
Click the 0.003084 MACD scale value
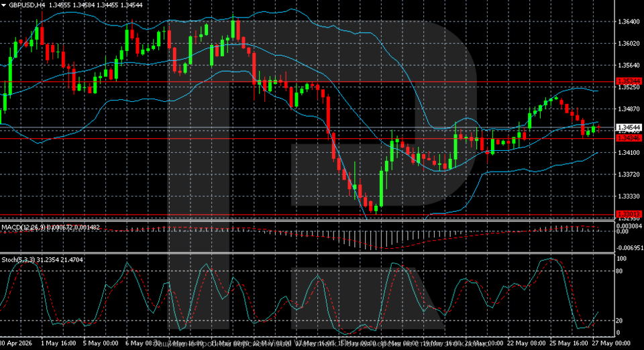pos(630,226)
